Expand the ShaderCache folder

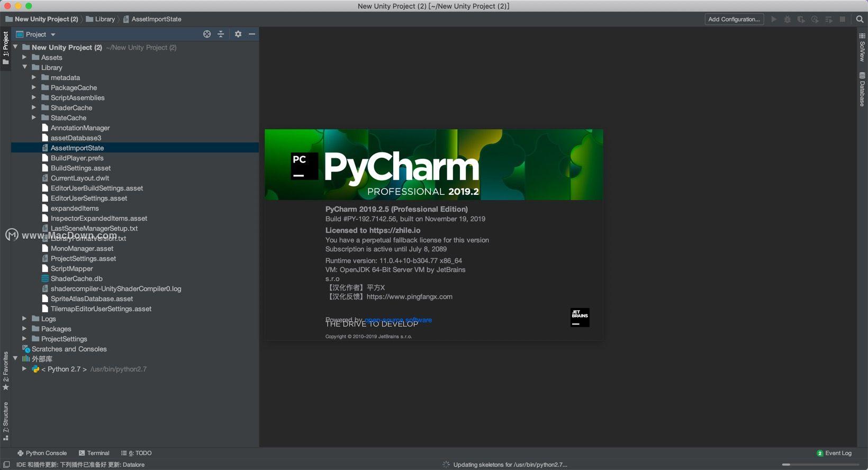[34, 107]
